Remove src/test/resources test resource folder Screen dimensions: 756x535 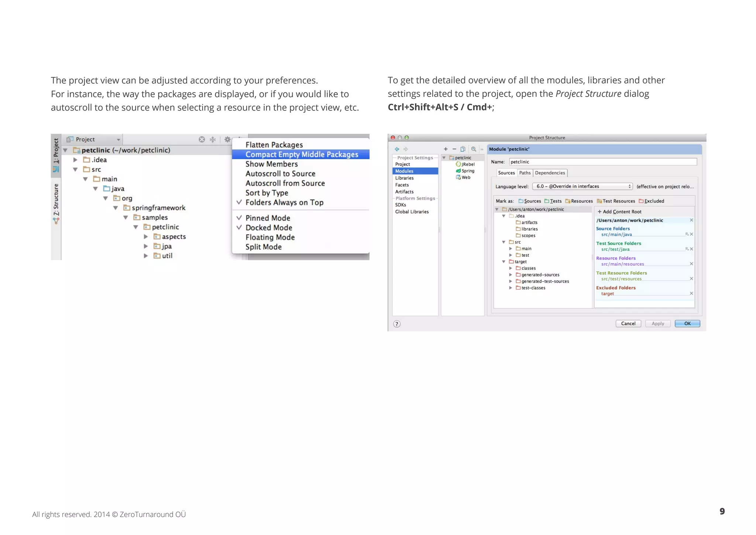(691, 278)
